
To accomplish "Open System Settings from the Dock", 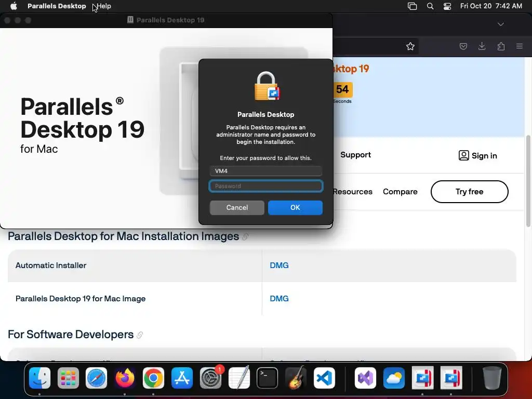I will 211,378.
